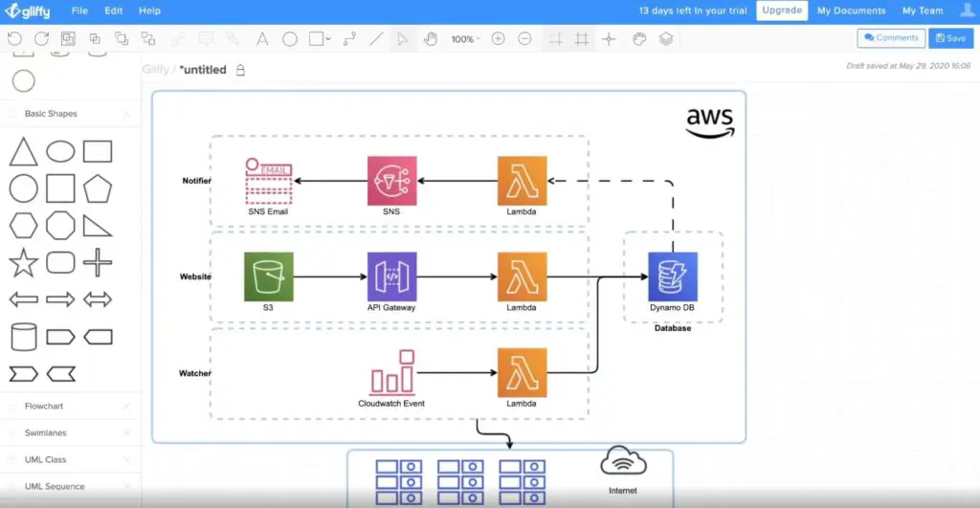This screenshot has width=980, height=508.
Task: Pick the cylinder shape from Basic Shapes
Action: pyautogui.click(x=23, y=337)
